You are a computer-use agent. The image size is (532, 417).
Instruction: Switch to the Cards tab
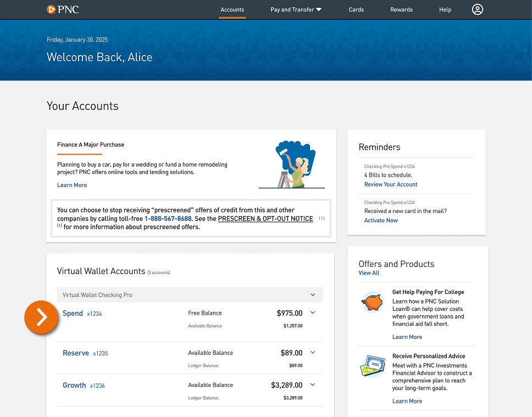[x=356, y=9]
